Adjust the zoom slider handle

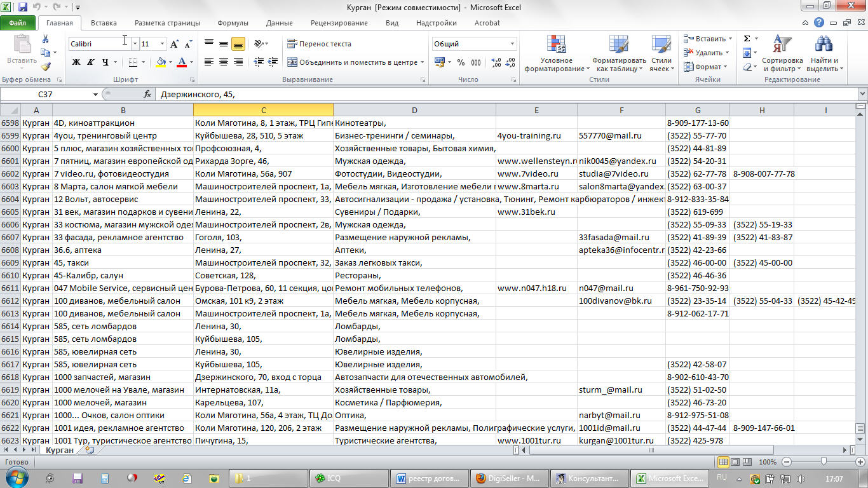pos(824,462)
